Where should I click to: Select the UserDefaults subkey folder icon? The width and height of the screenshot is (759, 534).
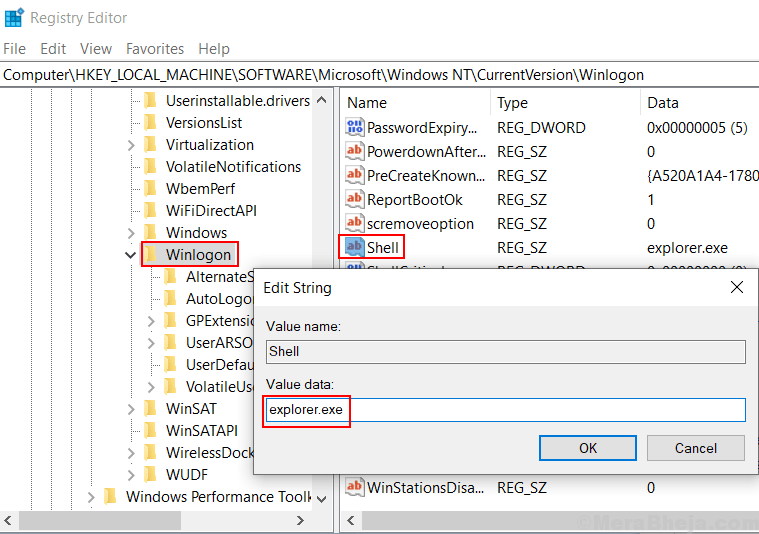170,365
